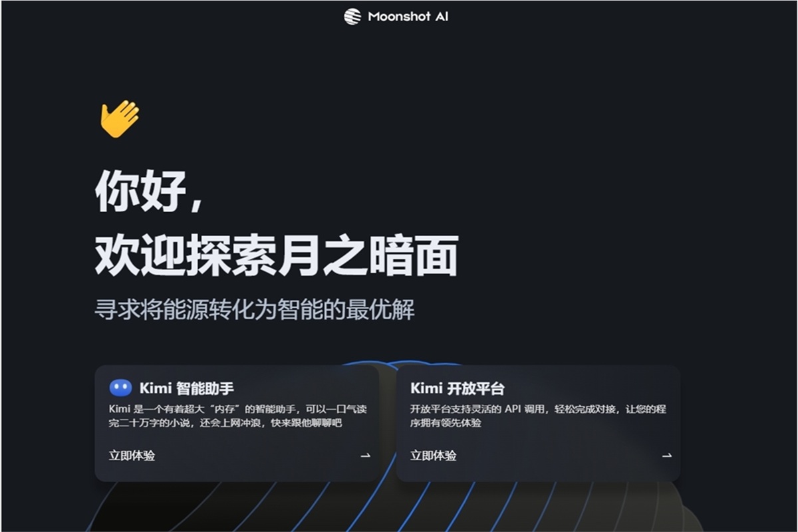Click the 智能助手 text beside the Kimi icon
The image size is (798, 532).
(x=205, y=388)
